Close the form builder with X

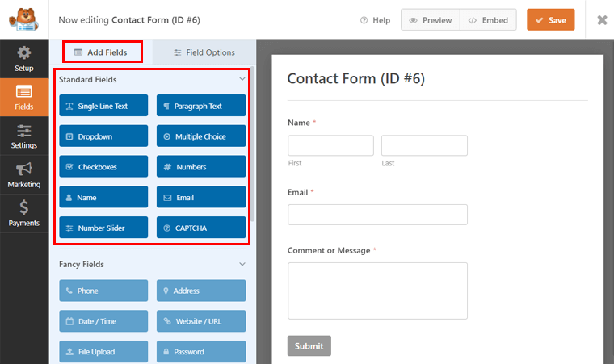click(x=601, y=20)
